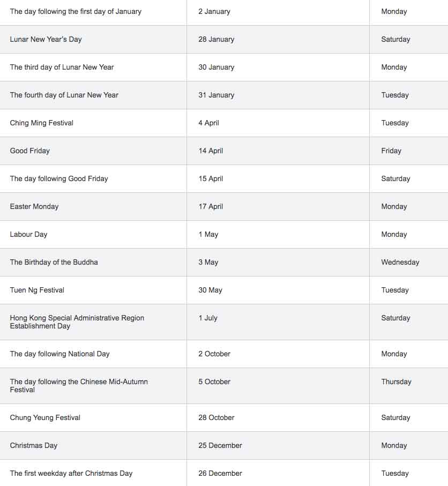Screen dimensions: 448x486
Task: Click the Tuen Ng Festival cell
Action: click(x=37, y=290)
